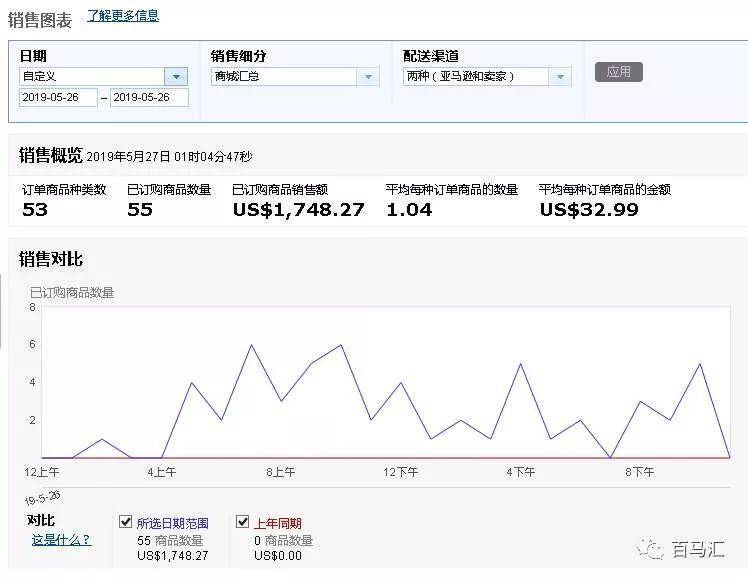Click the 8上午 x-axis label
The image size is (748, 581).
[280, 472]
